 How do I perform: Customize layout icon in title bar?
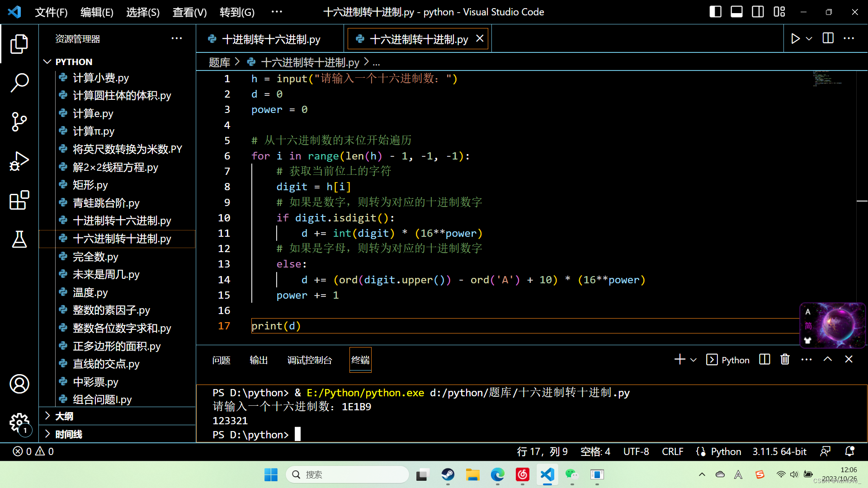click(779, 12)
